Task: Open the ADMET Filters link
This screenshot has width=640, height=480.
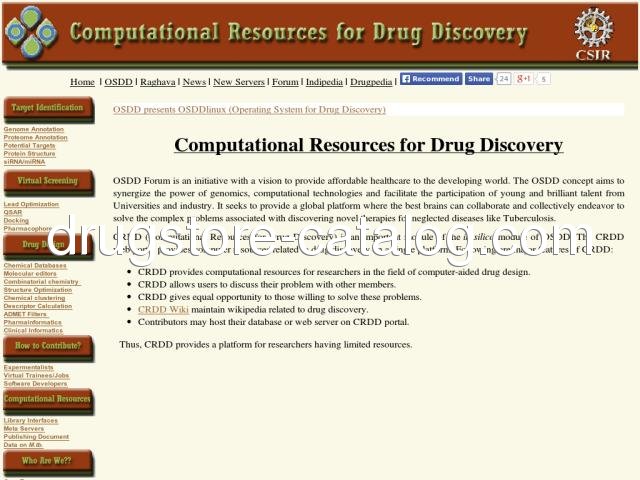Action: pyautogui.click(x=25, y=314)
